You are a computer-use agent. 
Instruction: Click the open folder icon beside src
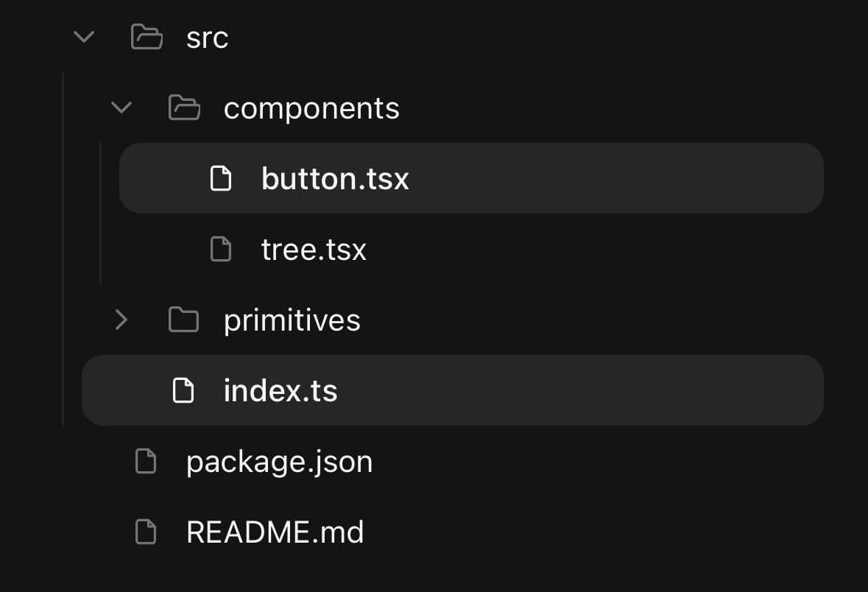[147, 37]
